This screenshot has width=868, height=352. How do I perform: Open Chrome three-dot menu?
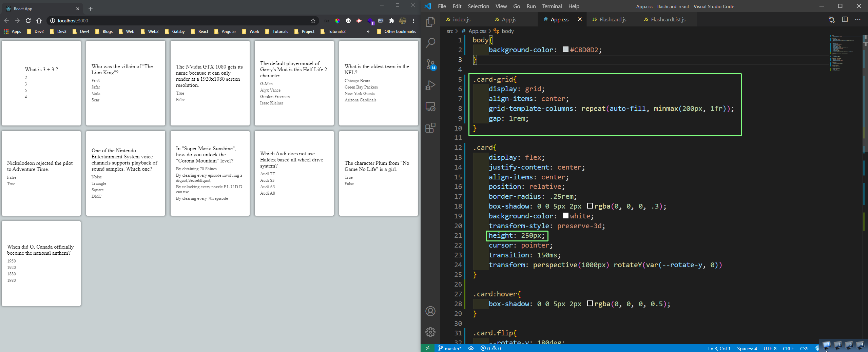pyautogui.click(x=413, y=21)
